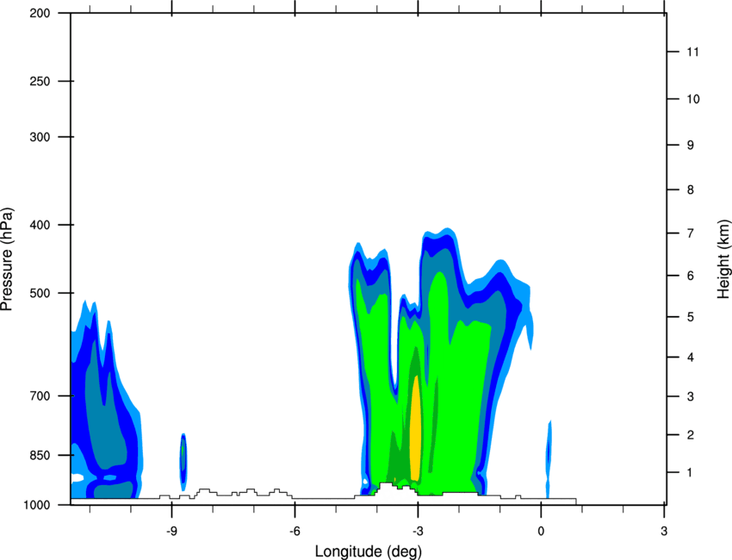Click the thin blue contour right of longitude 0
This screenshot has height=560, width=732.
tap(549, 459)
